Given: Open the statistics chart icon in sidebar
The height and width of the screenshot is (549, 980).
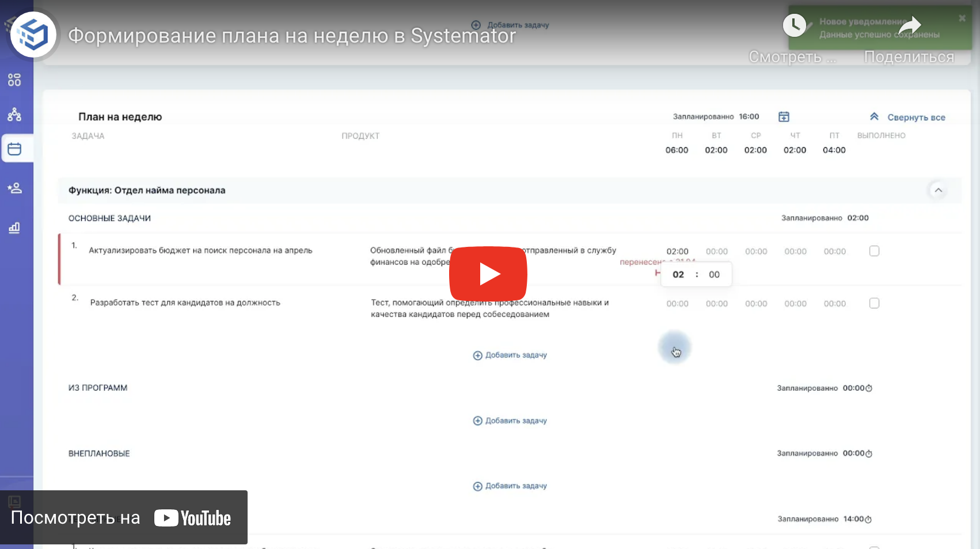Looking at the screenshot, I should click(x=14, y=228).
